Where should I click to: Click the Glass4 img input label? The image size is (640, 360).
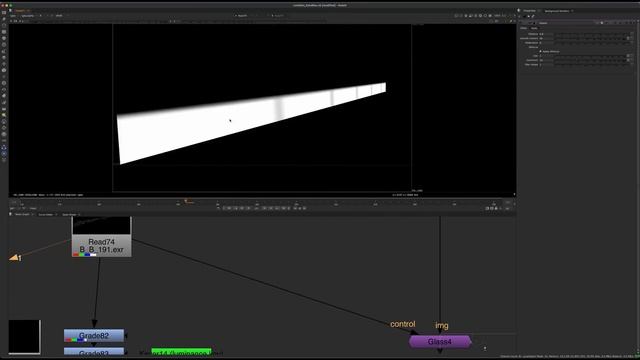442,326
